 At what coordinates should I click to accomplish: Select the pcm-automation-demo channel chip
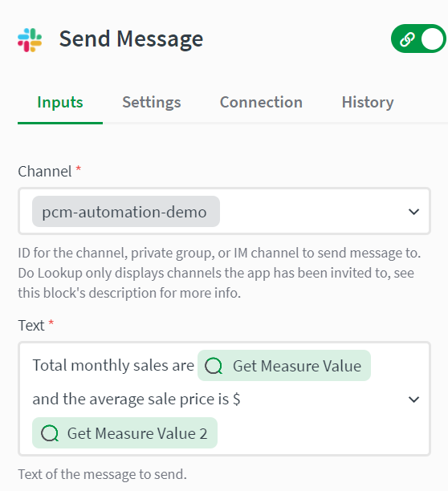coord(126,211)
